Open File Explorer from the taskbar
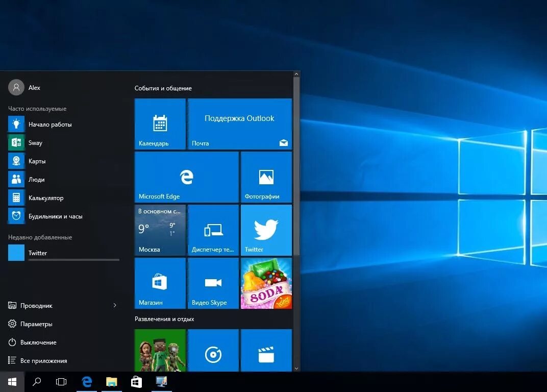The height and width of the screenshot is (392, 547). tap(111, 381)
